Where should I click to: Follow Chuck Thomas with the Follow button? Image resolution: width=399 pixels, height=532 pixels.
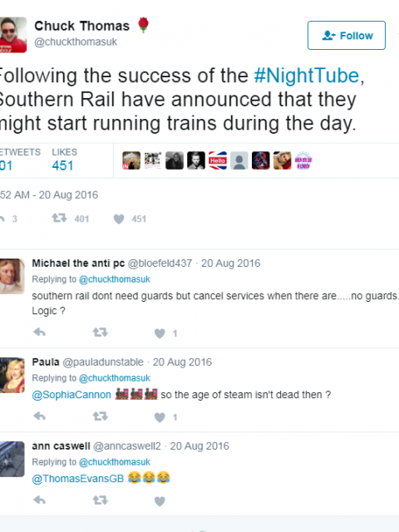pos(347,35)
